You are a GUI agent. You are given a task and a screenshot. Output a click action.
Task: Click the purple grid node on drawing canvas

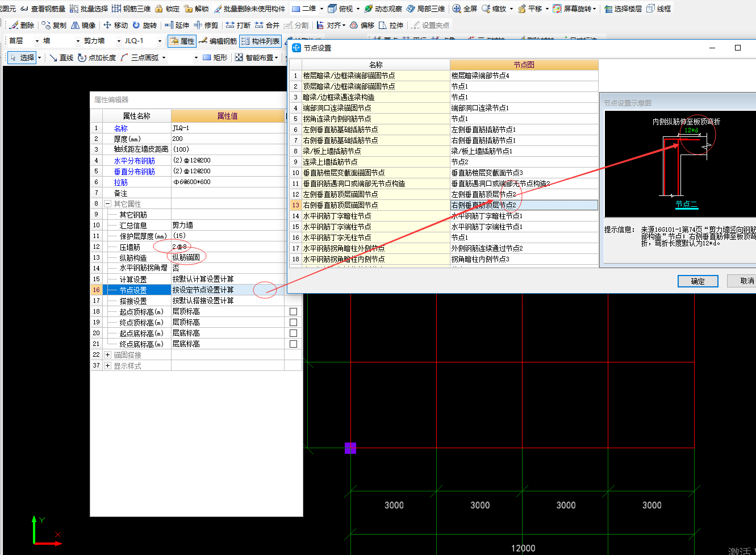point(350,448)
